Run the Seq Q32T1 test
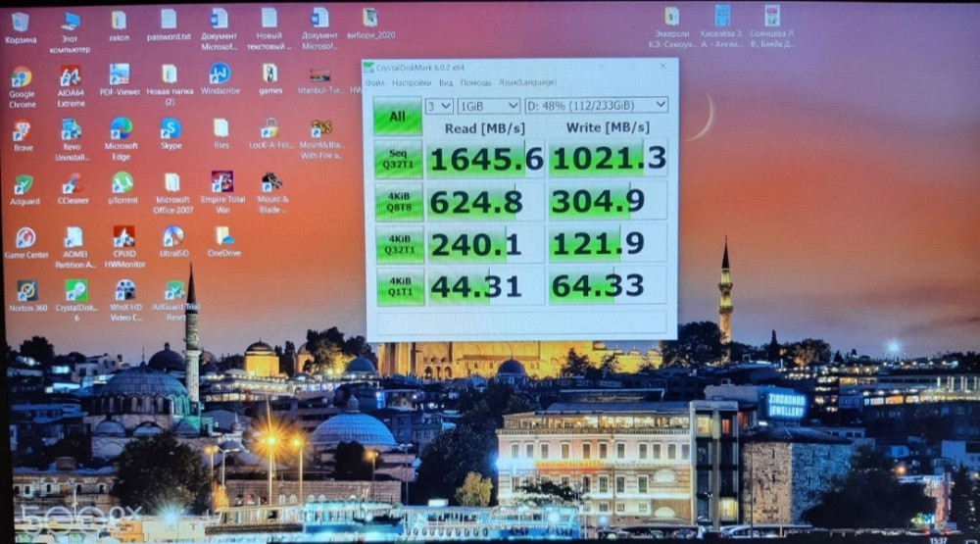 398,159
